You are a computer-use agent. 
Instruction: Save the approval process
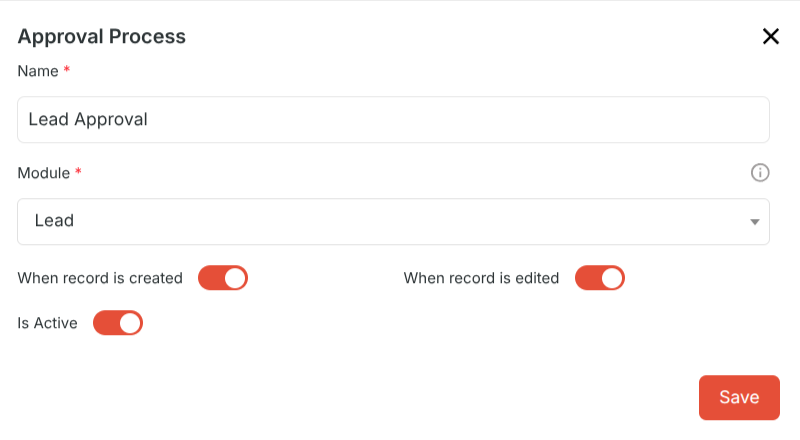coord(739,398)
